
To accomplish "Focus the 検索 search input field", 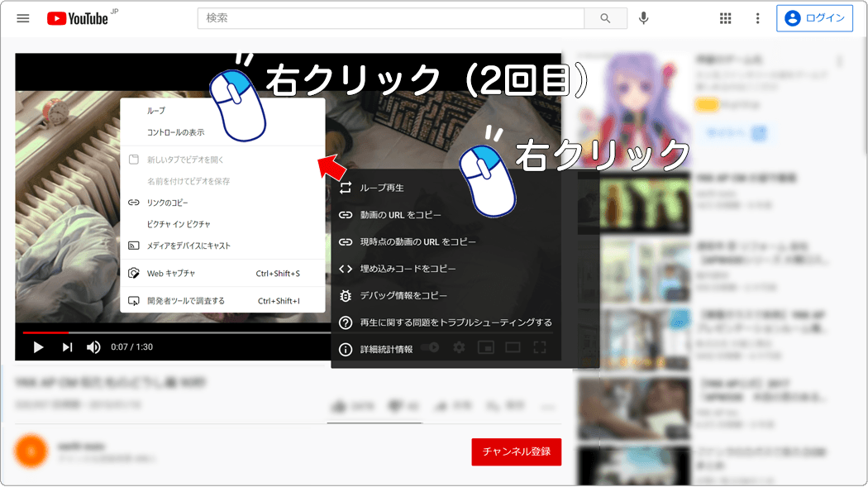I will [x=391, y=18].
